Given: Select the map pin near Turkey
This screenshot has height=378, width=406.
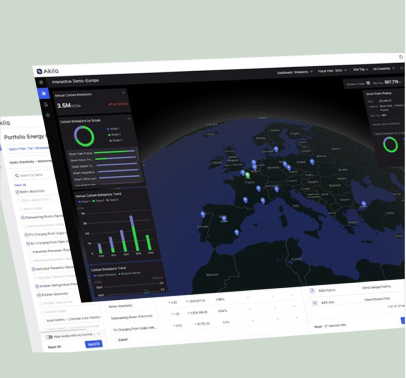Looking at the screenshot, I should [x=364, y=204].
